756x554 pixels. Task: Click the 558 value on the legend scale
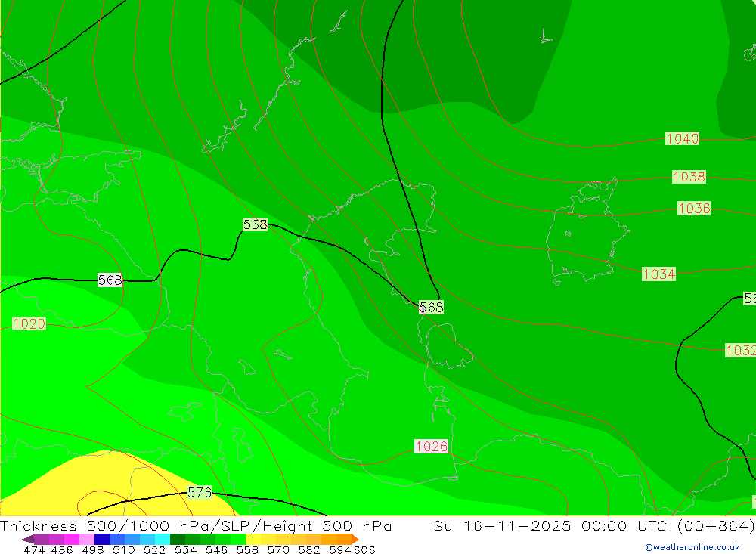247,550
